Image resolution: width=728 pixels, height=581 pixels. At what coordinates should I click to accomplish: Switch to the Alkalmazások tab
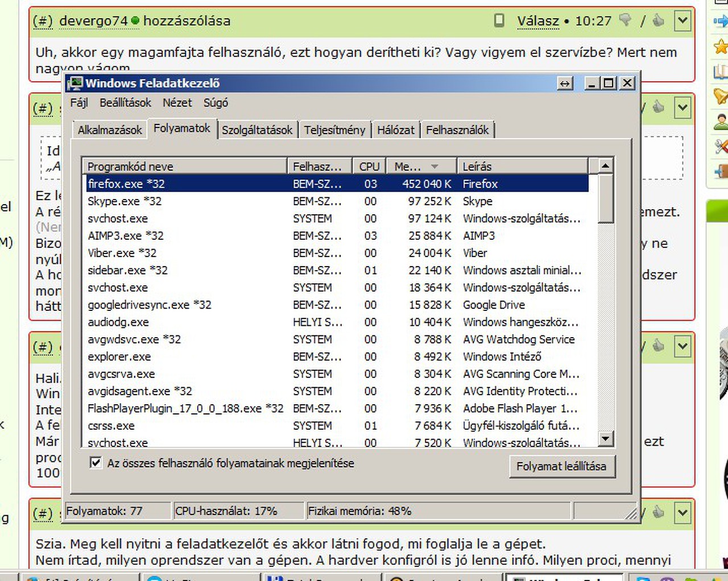110,130
